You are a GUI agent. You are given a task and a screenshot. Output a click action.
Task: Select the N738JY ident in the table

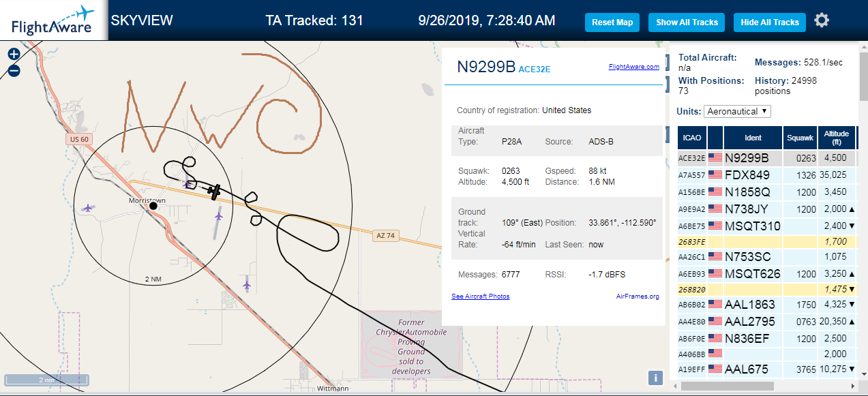[747, 209]
